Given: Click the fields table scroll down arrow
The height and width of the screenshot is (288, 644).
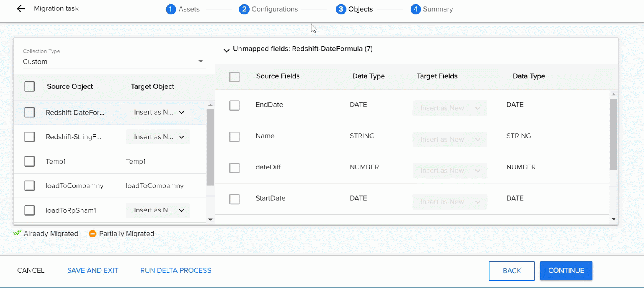Looking at the screenshot, I should (613, 219).
